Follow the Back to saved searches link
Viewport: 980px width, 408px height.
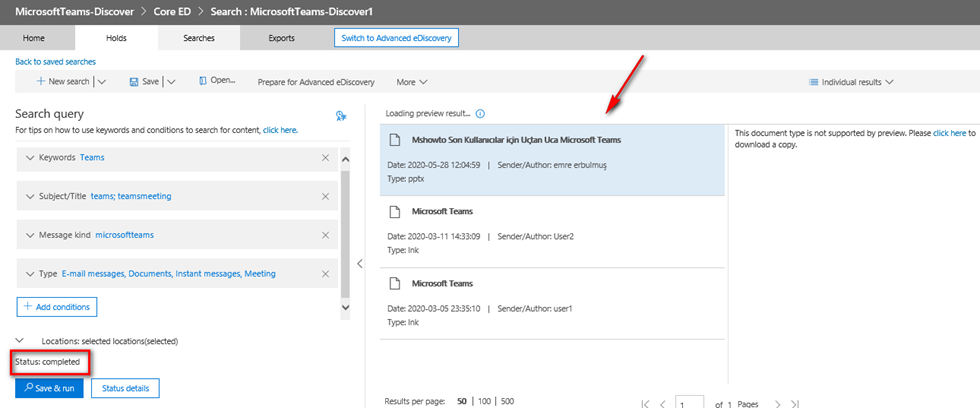(56, 62)
